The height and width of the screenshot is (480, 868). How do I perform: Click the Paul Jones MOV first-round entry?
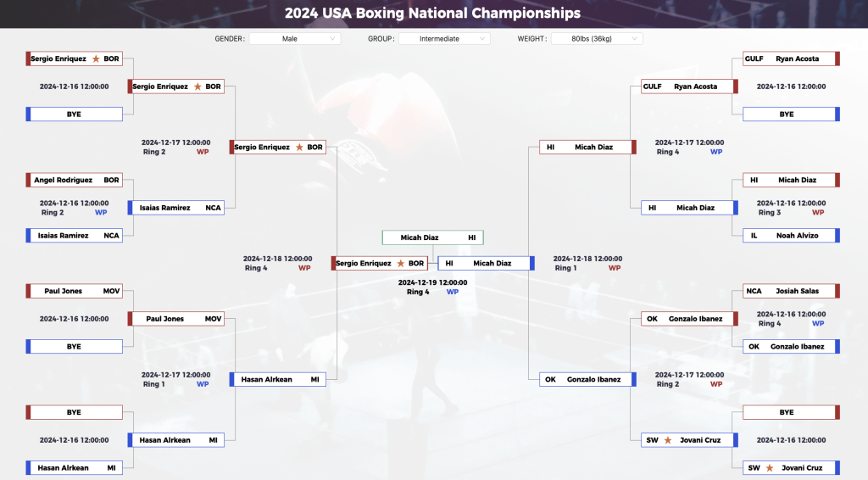[75, 291]
